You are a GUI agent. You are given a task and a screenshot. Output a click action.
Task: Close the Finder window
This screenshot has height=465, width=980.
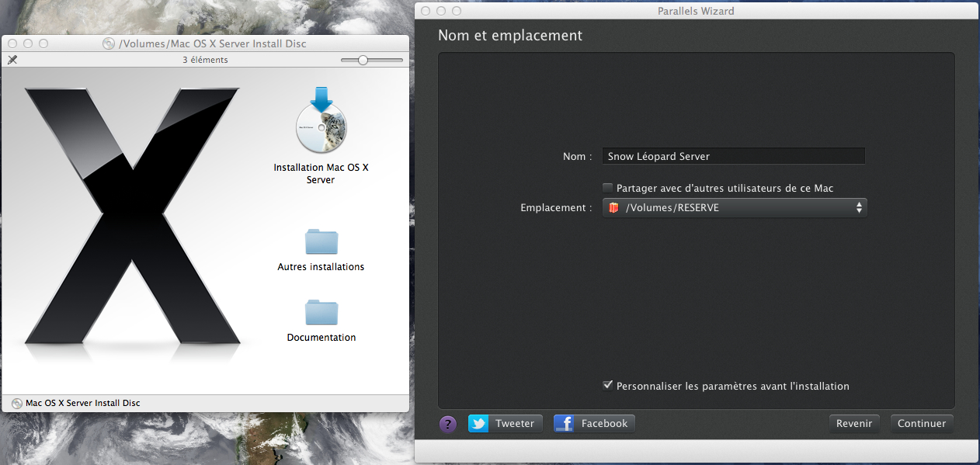coord(12,44)
